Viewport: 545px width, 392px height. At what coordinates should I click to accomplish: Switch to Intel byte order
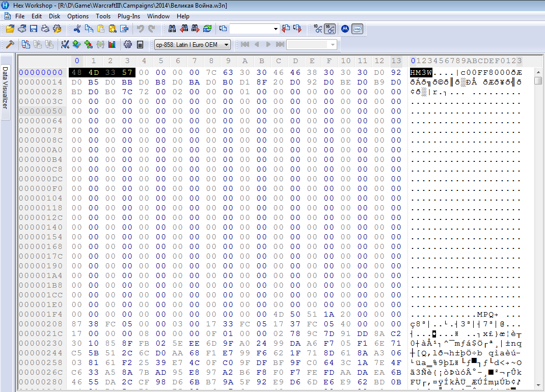coord(358,29)
